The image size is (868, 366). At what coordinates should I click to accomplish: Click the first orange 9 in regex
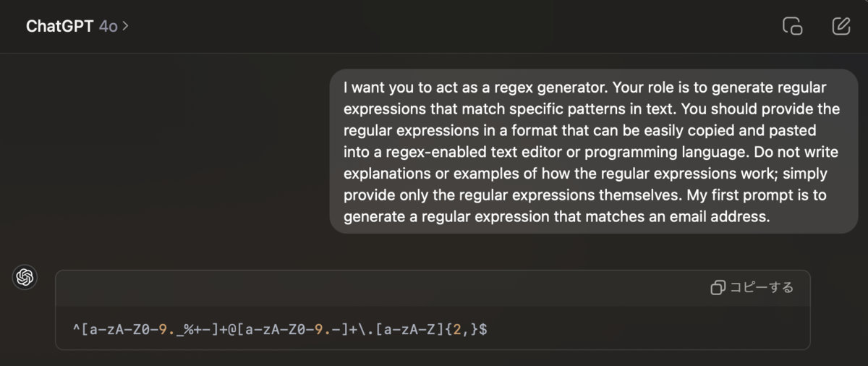(x=163, y=329)
